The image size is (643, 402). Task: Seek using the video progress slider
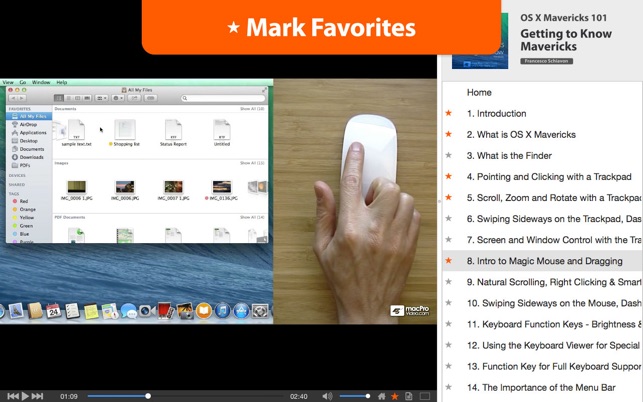coord(185,396)
